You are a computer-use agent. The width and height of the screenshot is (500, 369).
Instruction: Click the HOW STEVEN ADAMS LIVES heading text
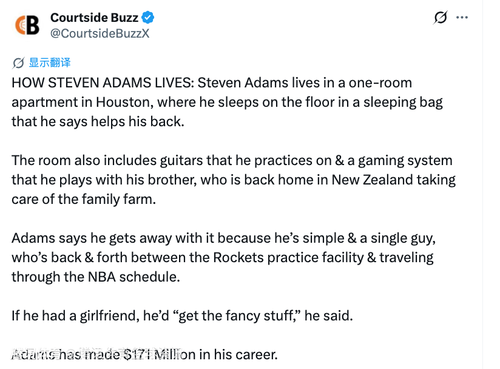pos(103,83)
